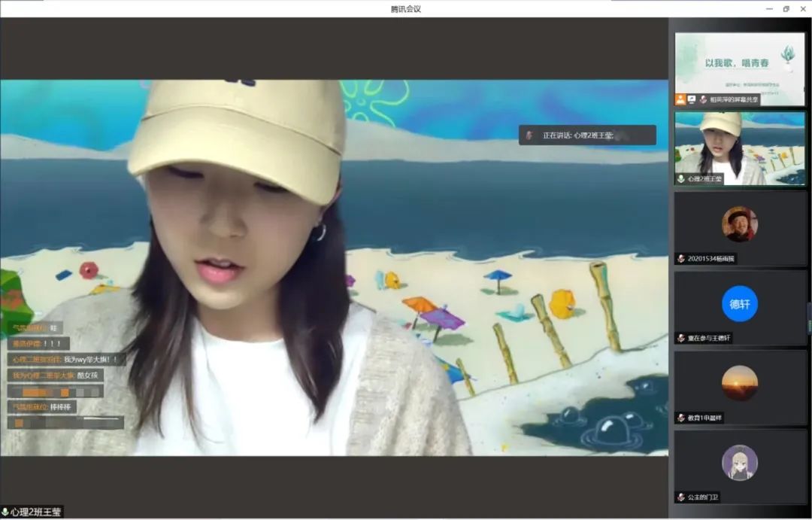Open the shared screen thumbnail 以我歌，唱青春
This screenshot has height=520, width=812.
739,63
